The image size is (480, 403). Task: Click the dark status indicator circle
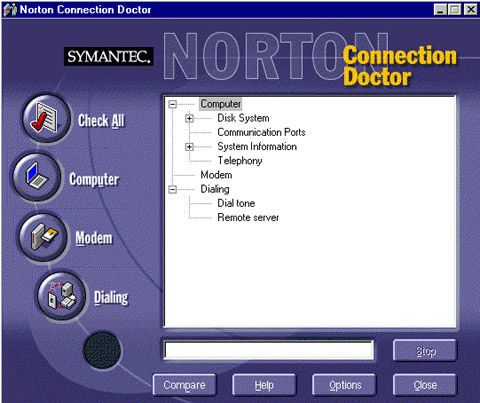[102, 350]
